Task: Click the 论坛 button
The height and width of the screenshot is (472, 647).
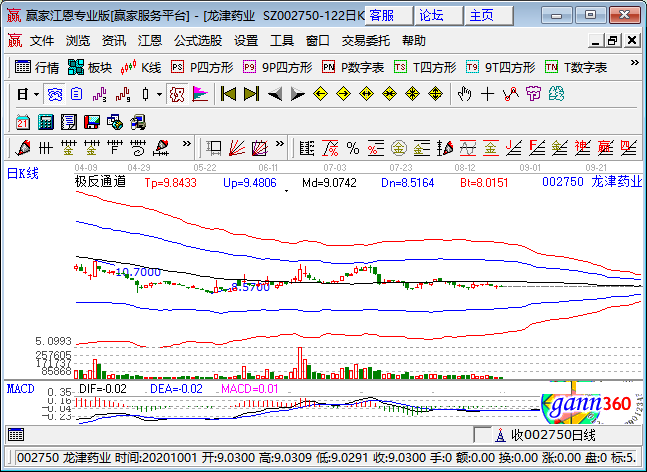Action: pyautogui.click(x=439, y=16)
